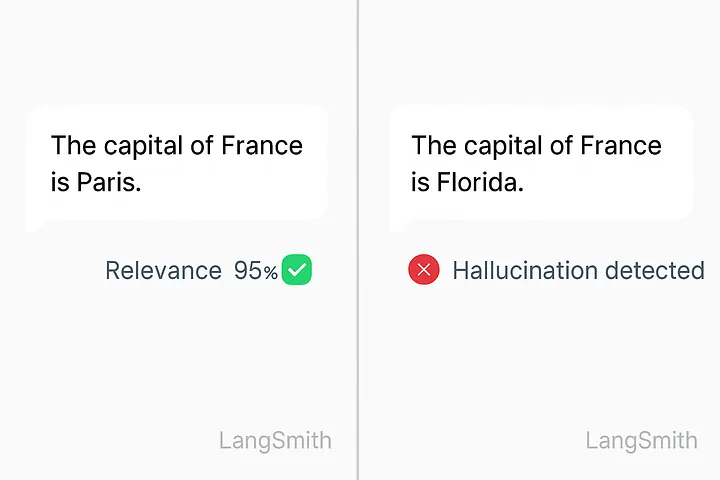Viewport: 720px width, 480px height.
Task: Click 'The capital of France' in right bubble
Action: point(536,146)
